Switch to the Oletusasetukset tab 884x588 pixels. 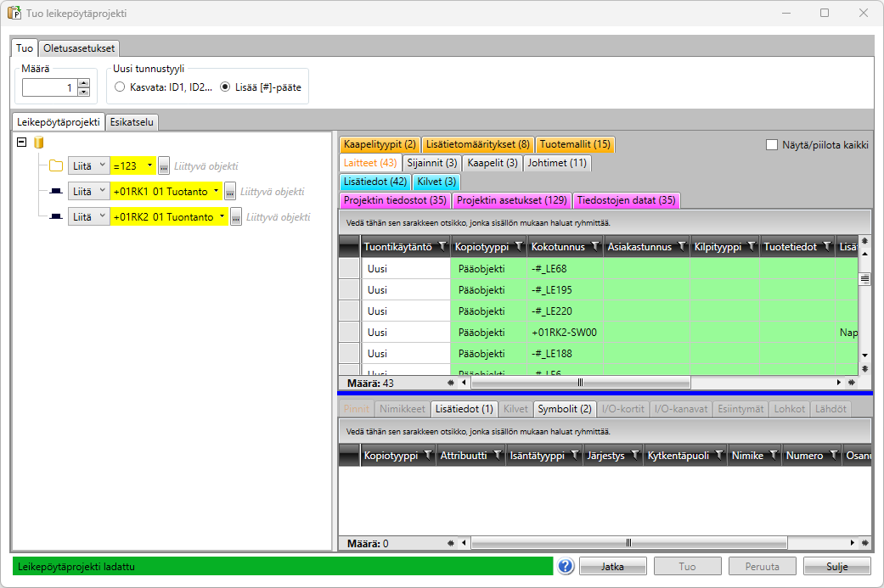[x=79, y=48]
